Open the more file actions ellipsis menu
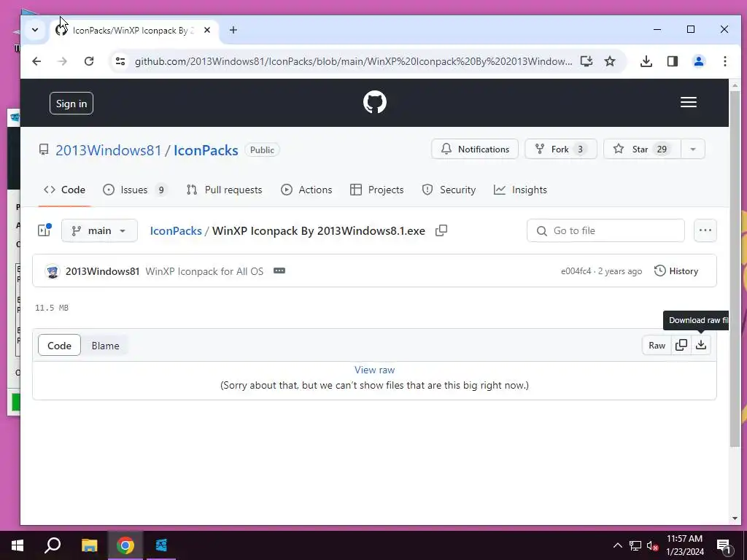This screenshot has width=747, height=560. (x=705, y=230)
